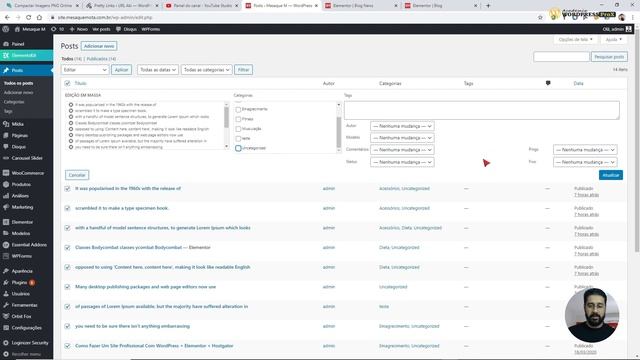Screen dimensions: 640x360
Task: Click the Filtrar button
Action: pyautogui.click(x=243, y=70)
